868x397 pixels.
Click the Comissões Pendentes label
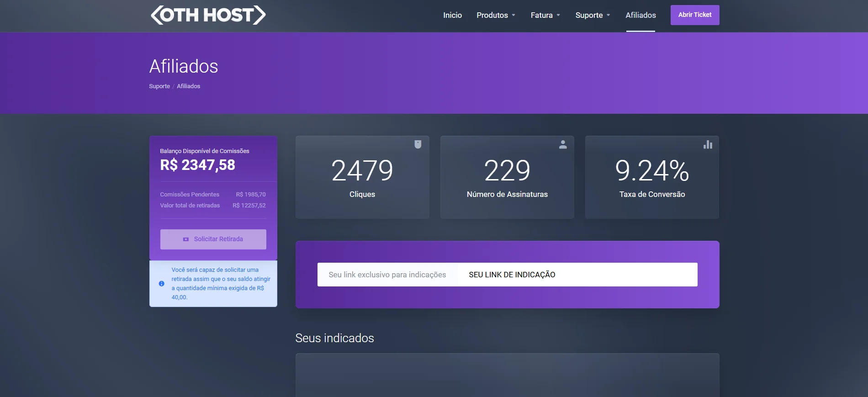[x=190, y=195]
